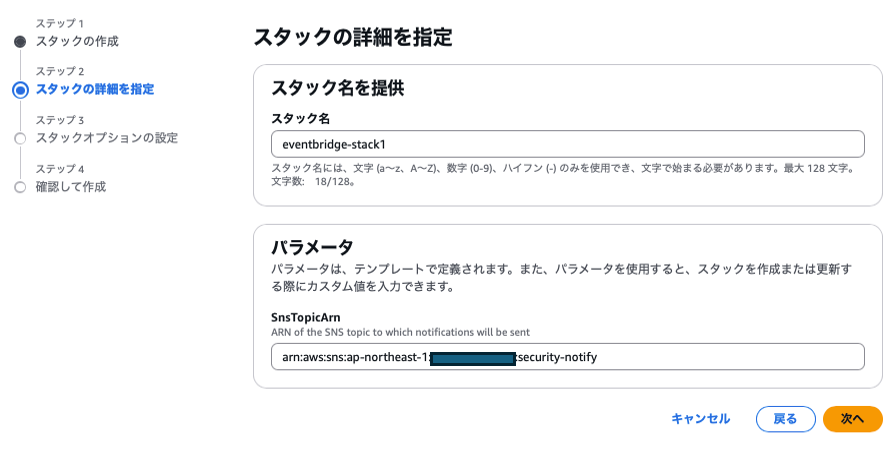Viewport: 896px width, 470px height.
Task: Click the filled Step 1 circle indicator
Action: (x=20, y=42)
